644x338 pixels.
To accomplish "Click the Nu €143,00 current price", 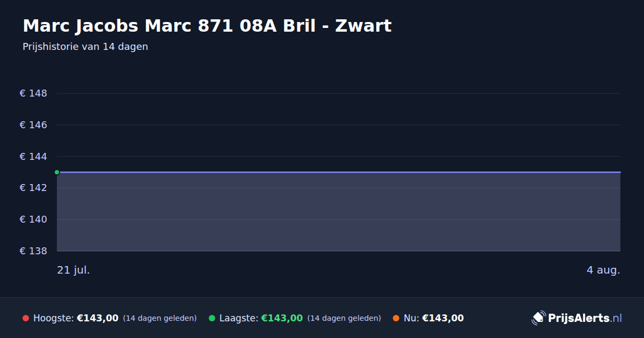I will tap(443, 318).
